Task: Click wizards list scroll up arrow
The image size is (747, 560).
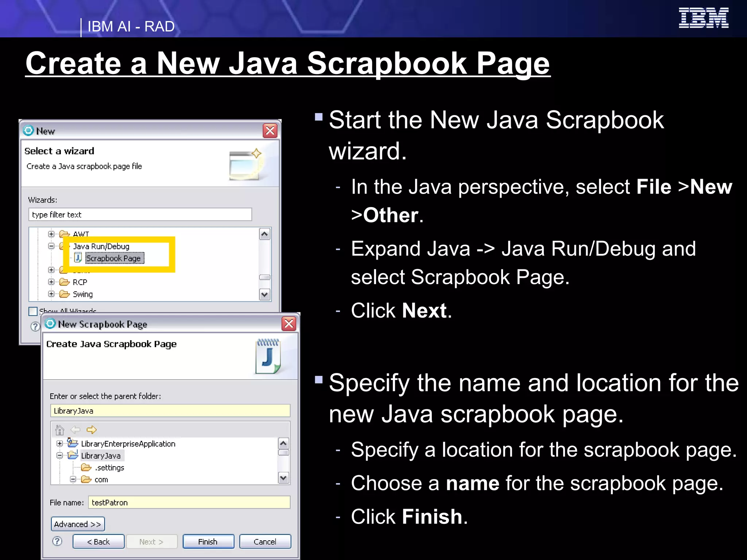Action: pos(265,234)
